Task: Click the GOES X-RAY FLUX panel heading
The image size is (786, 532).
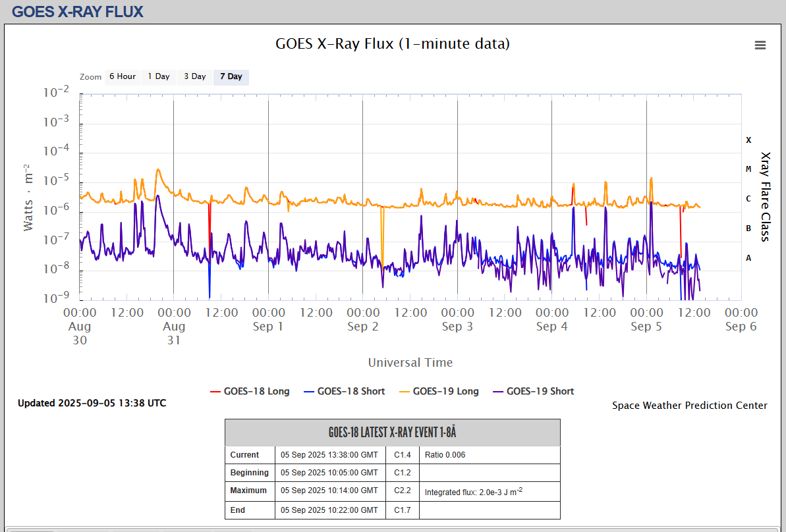Action: pyautogui.click(x=77, y=11)
